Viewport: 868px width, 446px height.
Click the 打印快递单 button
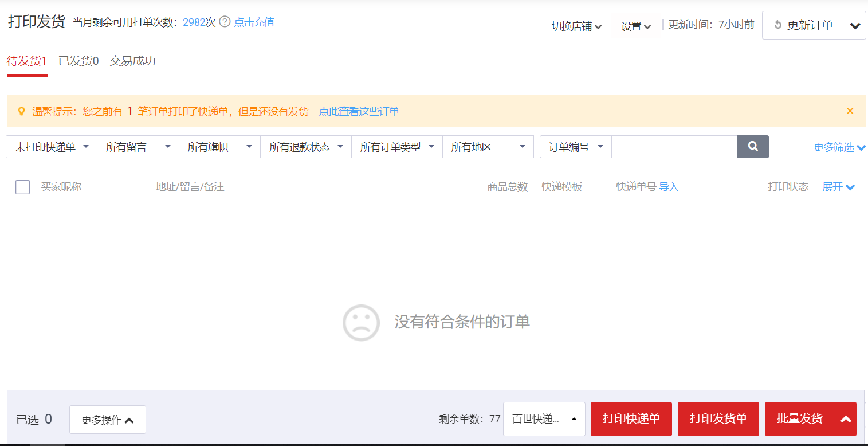[631, 419]
